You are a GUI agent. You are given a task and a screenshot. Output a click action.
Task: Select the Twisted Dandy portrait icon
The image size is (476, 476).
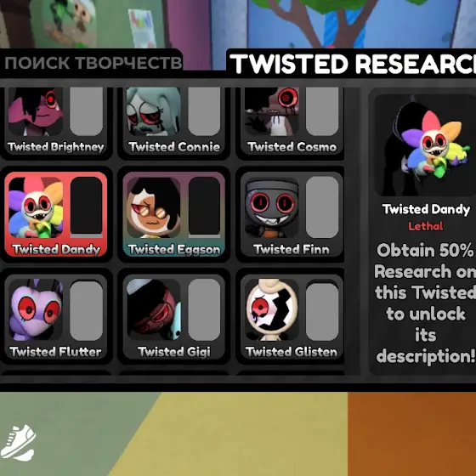click(36, 207)
